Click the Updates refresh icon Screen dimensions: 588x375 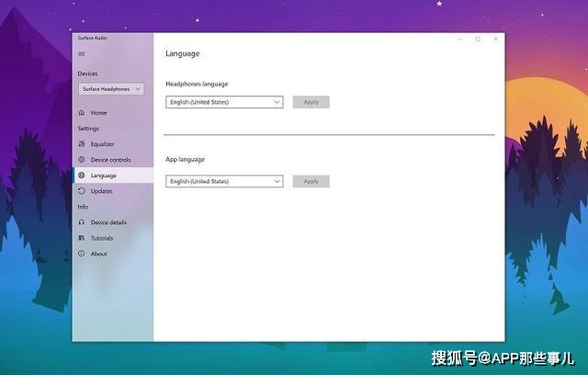click(82, 191)
